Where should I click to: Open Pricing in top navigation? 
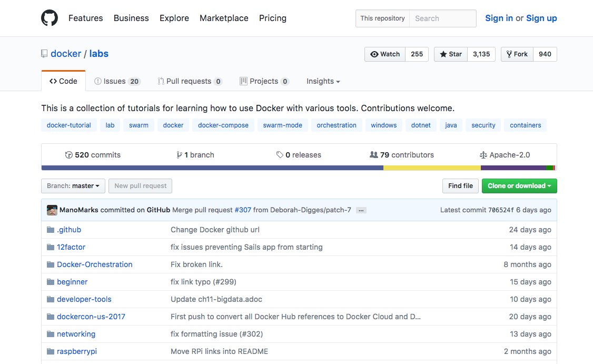pos(273,18)
